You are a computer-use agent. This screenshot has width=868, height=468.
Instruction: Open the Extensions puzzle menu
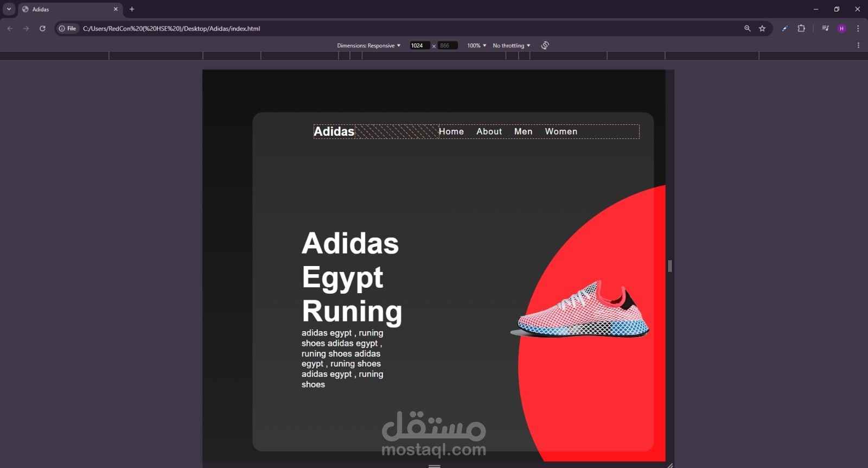(801, 29)
